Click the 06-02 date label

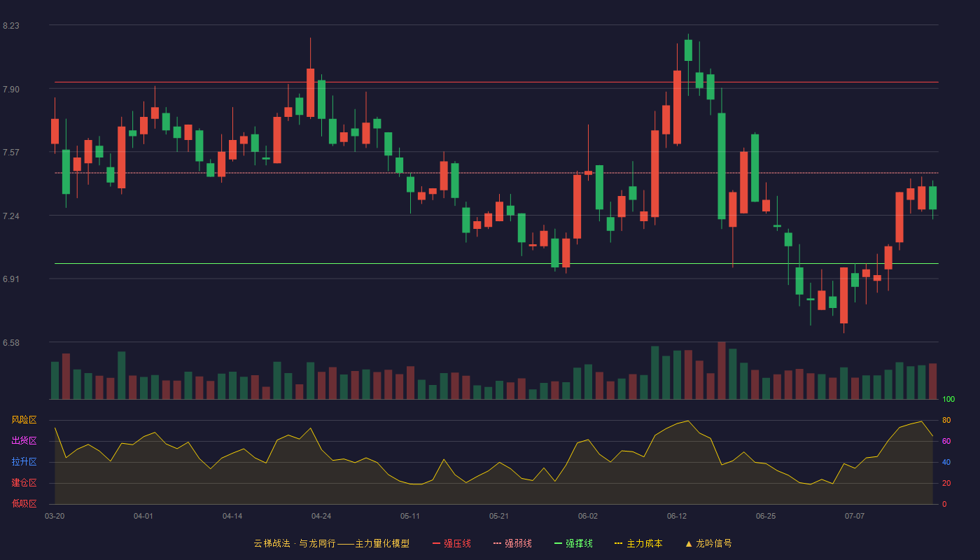click(588, 516)
